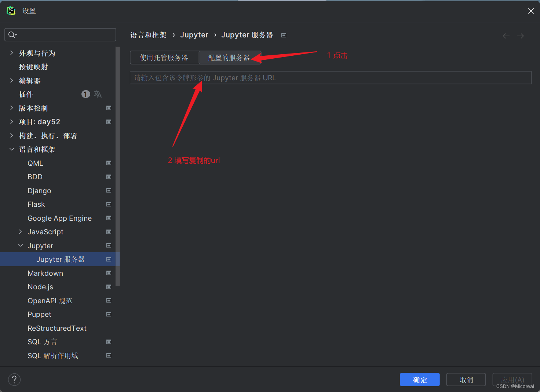540x392 pixels.
Task: Expand the 版本控制 section
Action: tap(11, 108)
